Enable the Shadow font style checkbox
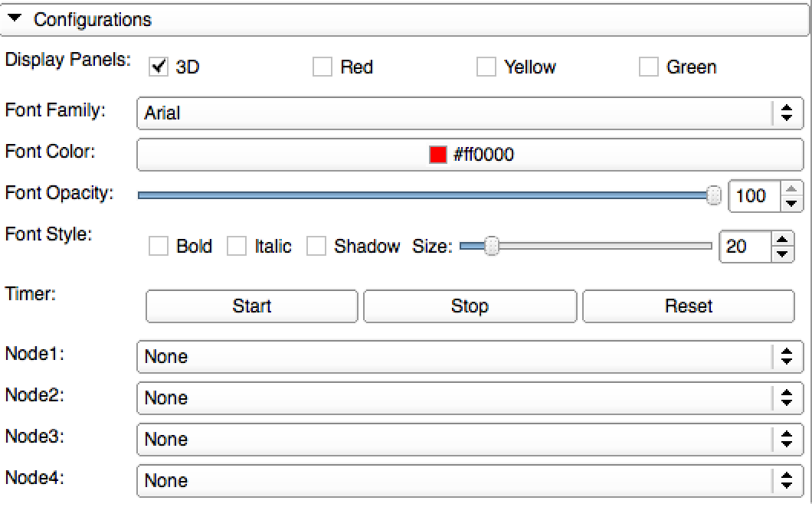 pos(316,247)
